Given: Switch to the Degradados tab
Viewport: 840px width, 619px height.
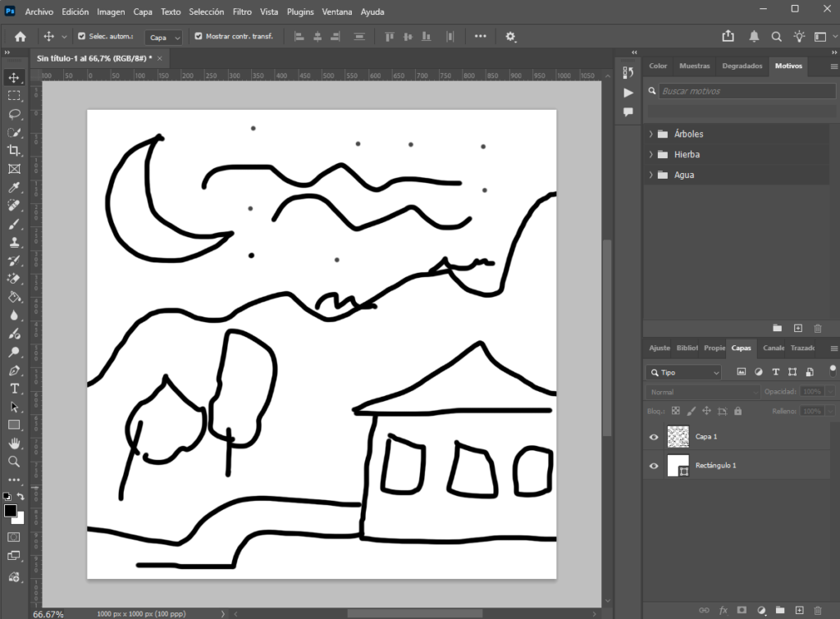Looking at the screenshot, I should point(742,66).
